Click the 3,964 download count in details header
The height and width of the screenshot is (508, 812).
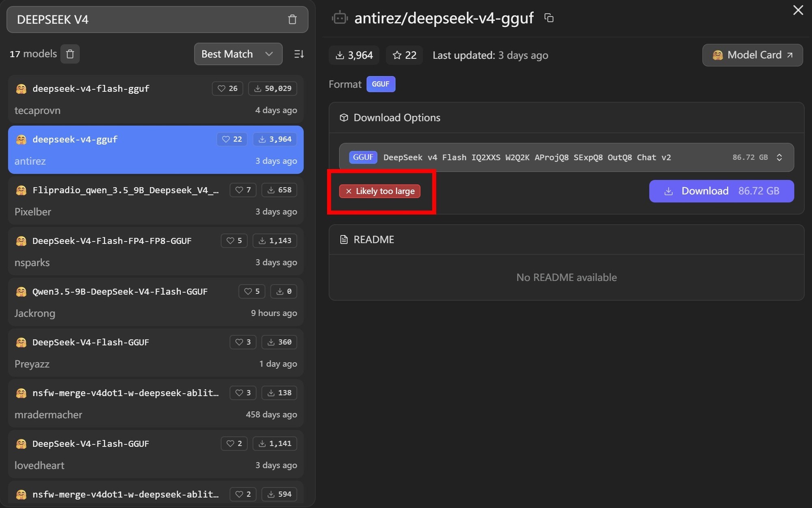354,55
